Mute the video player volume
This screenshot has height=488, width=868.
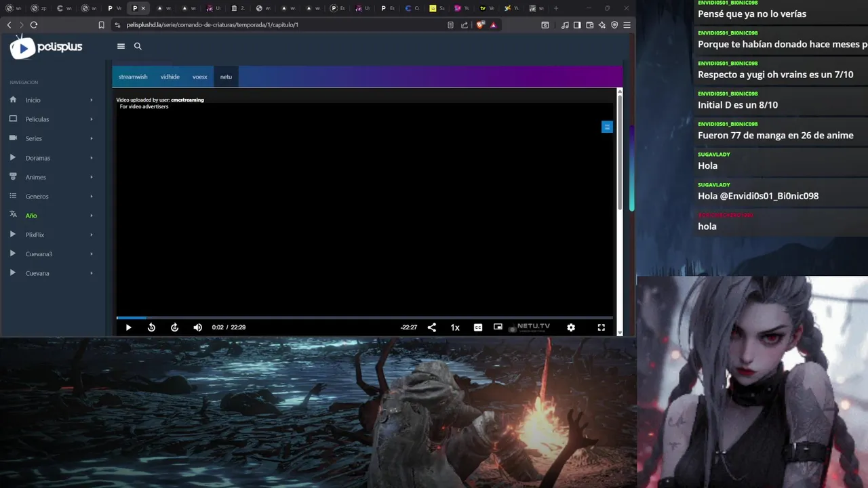(x=197, y=327)
